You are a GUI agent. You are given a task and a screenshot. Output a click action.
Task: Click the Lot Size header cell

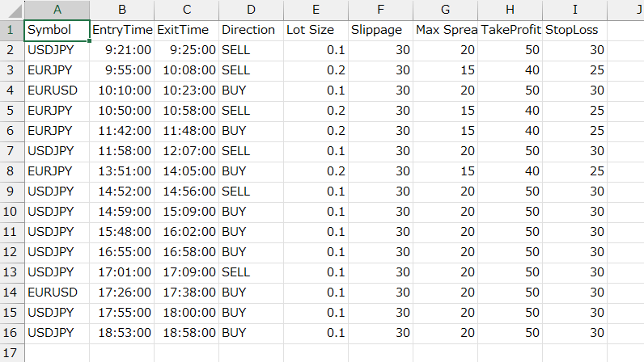[316, 30]
